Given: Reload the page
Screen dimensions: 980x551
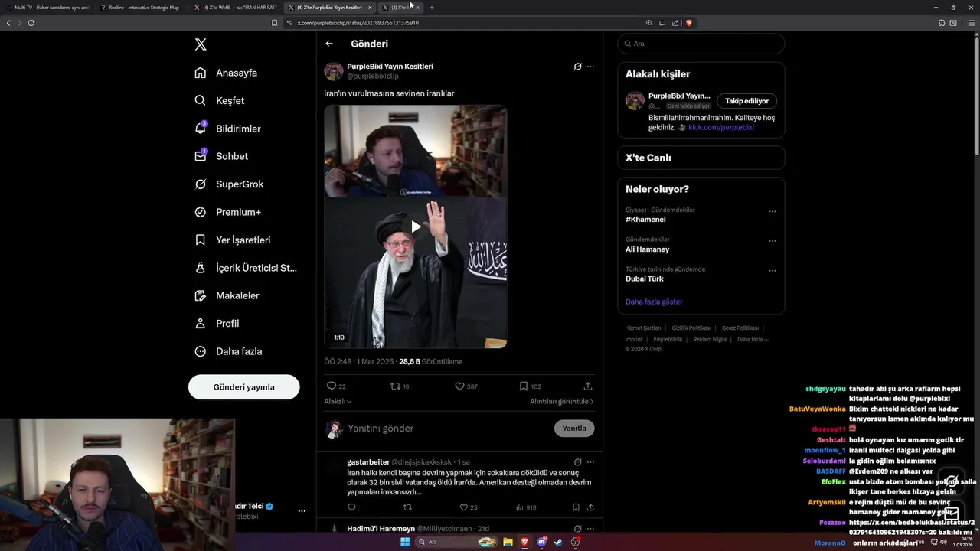Looking at the screenshot, I should pos(31,23).
